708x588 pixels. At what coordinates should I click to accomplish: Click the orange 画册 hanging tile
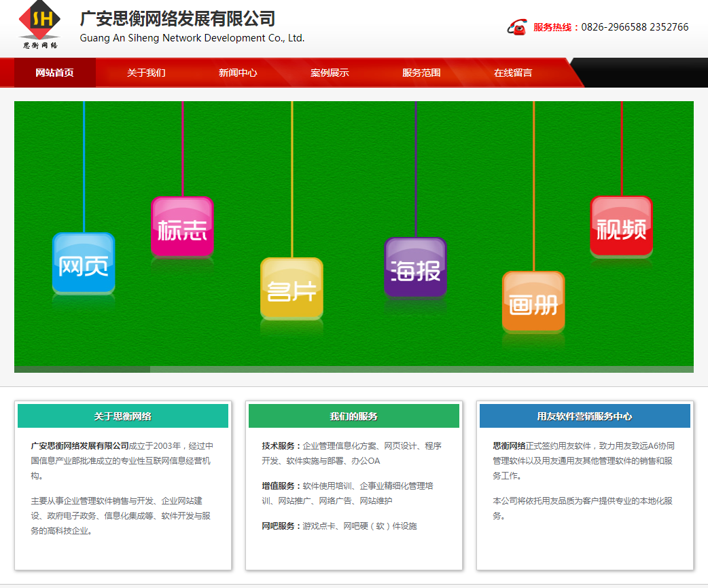click(533, 302)
